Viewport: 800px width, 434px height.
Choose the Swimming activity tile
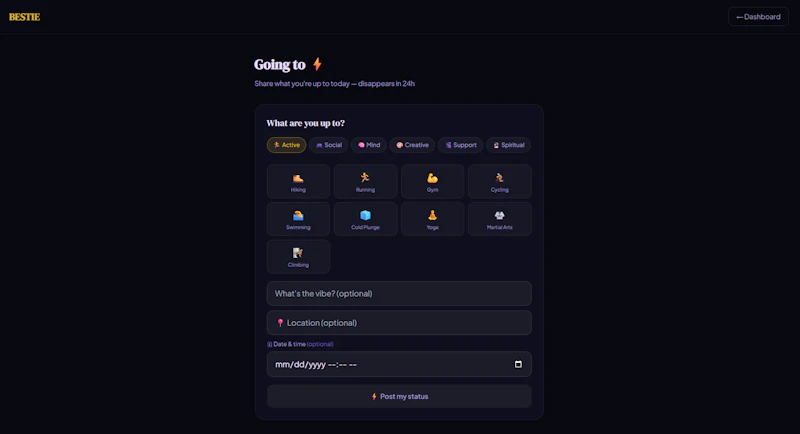(298, 219)
